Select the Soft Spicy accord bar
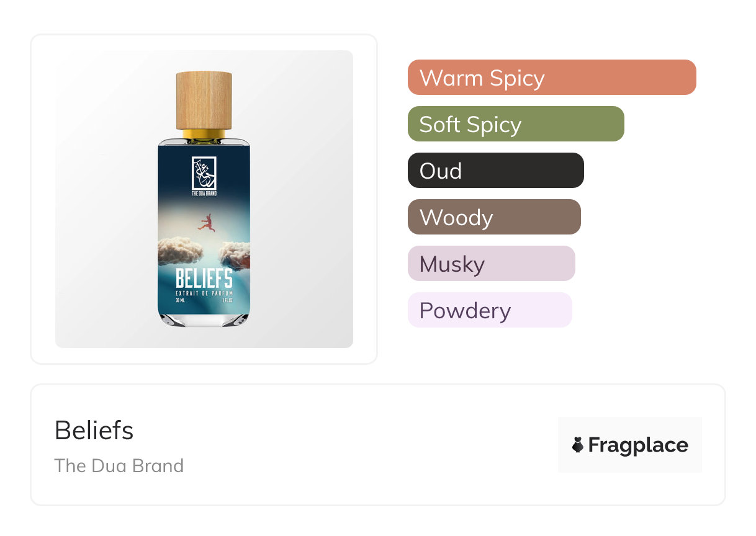 pos(515,124)
